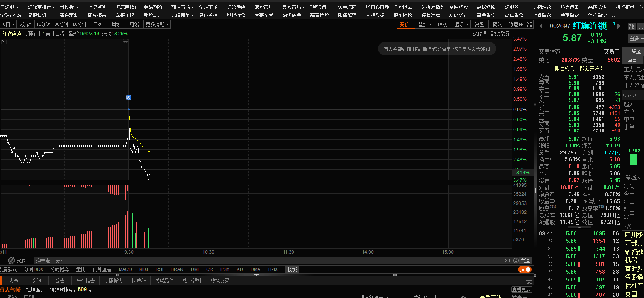The image size is (644, 298).
Task: Click the 买一 5.86 order book row
Action: tap(579, 107)
